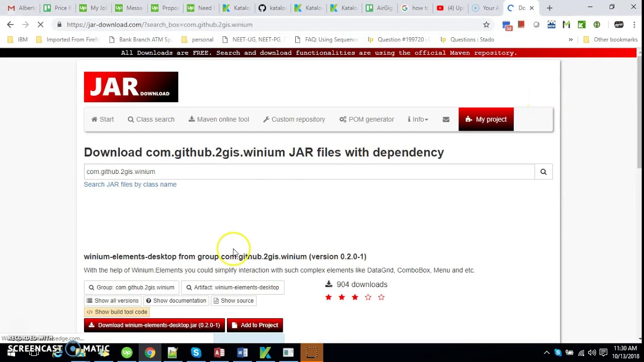
Task: Click Search JAR files by class name link
Action: (x=130, y=185)
